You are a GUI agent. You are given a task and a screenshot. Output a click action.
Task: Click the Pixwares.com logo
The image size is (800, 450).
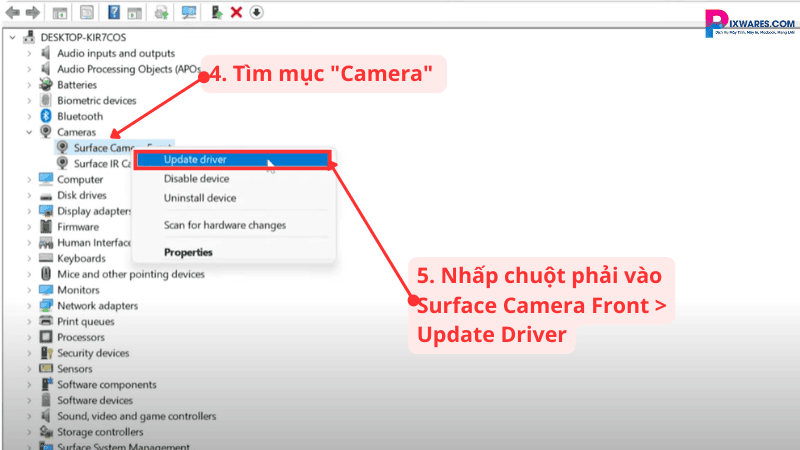pos(748,22)
